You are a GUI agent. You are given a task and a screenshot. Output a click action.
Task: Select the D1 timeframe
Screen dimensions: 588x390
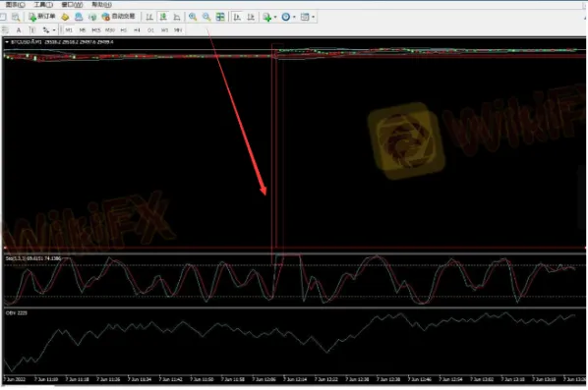[150, 30]
